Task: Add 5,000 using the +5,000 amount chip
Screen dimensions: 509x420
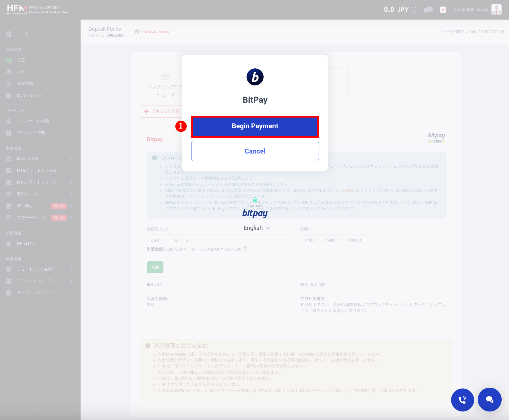Action: [330, 240]
